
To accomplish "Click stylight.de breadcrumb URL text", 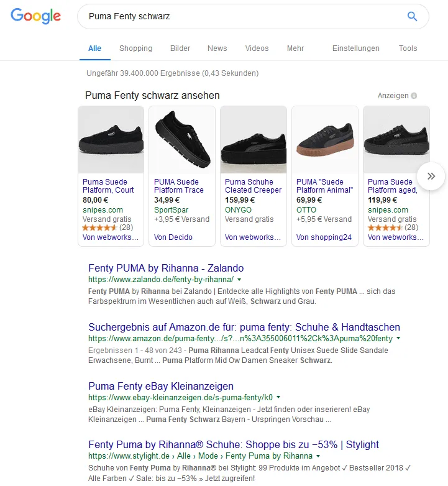I will pos(200,456).
